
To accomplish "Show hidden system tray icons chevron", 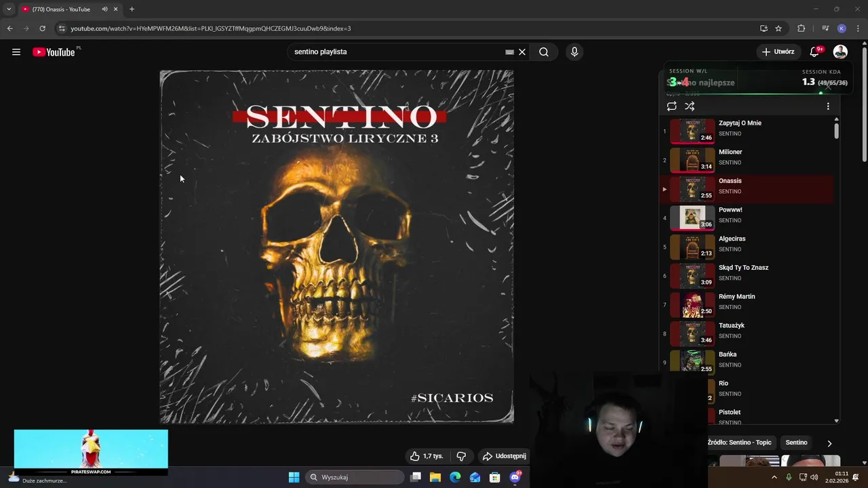I will tap(774, 477).
